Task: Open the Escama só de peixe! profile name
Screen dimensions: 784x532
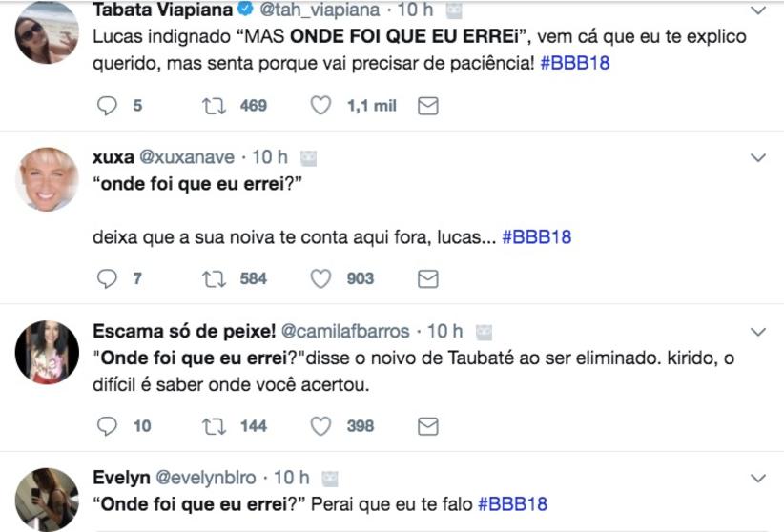Action: click(183, 331)
